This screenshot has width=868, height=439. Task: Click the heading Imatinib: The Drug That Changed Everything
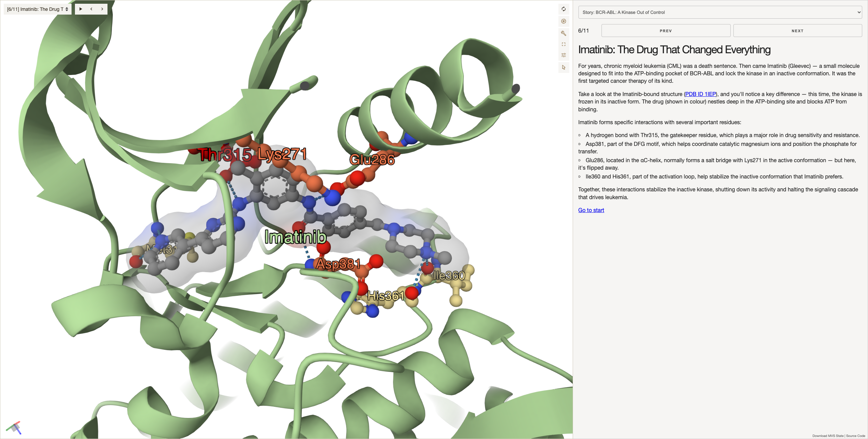tap(674, 50)
